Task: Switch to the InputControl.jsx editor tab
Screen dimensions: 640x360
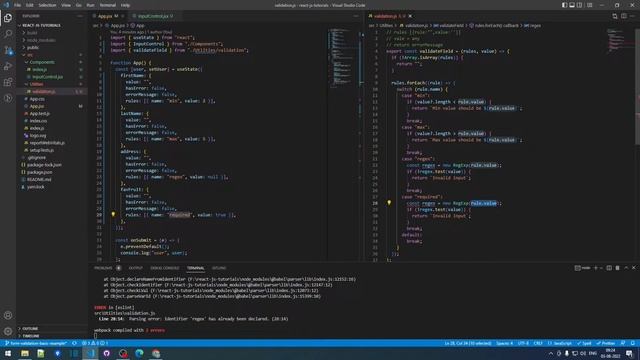Action: 155,16
